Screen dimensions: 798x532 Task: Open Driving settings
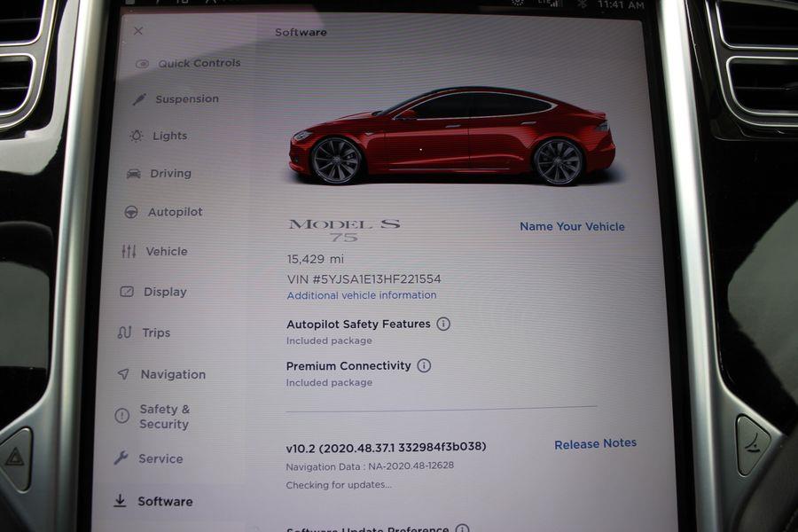tap(160, 174)
